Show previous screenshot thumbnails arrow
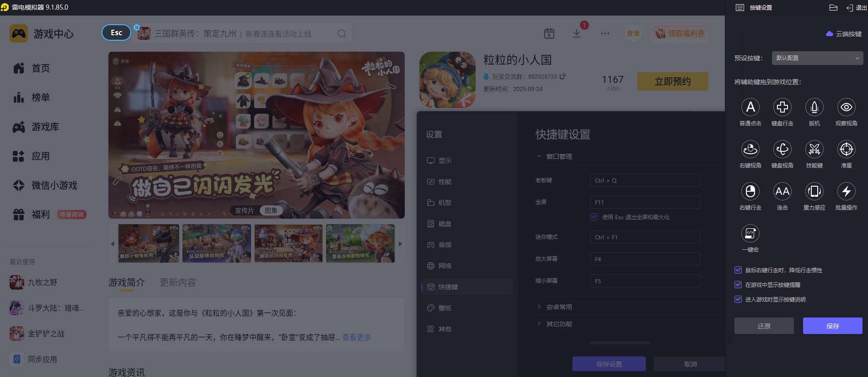868x377 pixels. tap(113, 244)
